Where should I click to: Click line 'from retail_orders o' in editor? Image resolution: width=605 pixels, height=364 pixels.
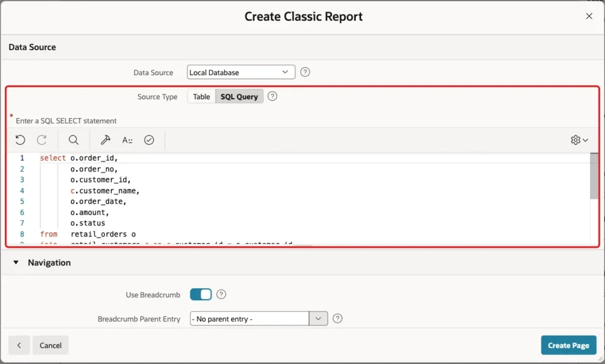(x=87, y=234)
